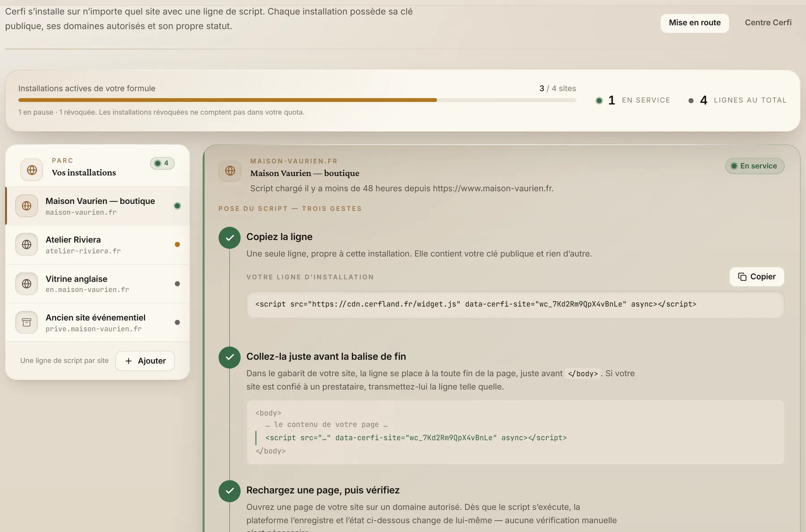Click 'Rechargez une page, puis vérifiez' heading
Screen dimensions: 806x532
coord(323,490)
